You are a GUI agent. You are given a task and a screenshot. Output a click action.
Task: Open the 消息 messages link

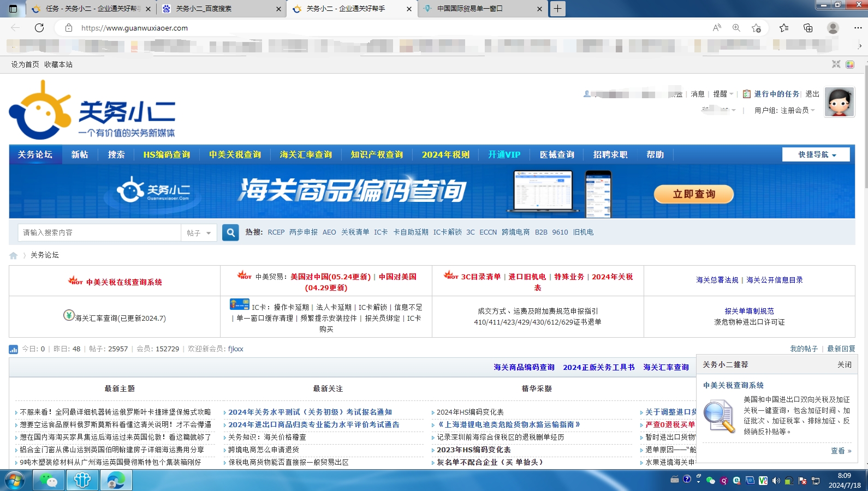[698, 94]
